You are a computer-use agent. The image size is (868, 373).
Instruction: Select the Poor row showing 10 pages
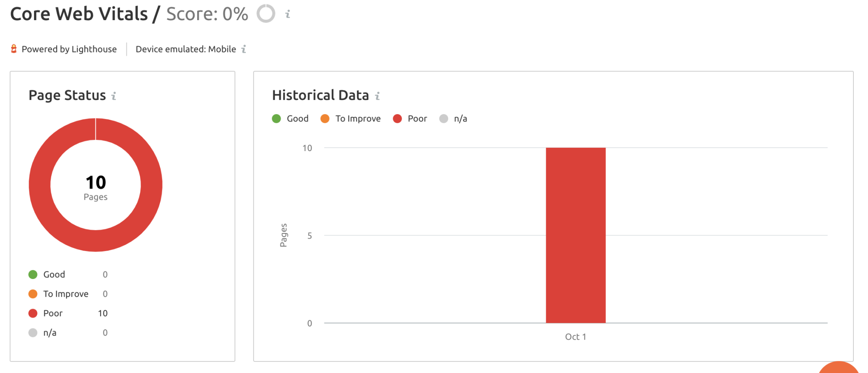coord(68,313)
